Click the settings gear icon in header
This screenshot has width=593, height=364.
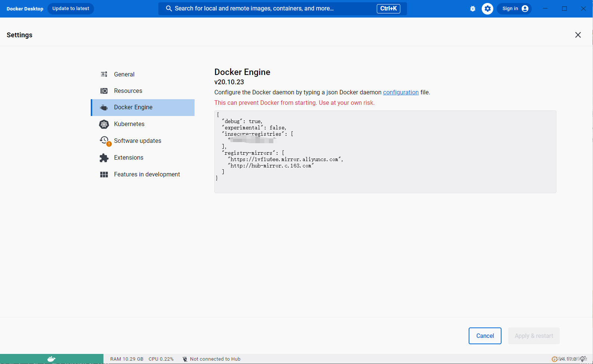coord(487,9)
